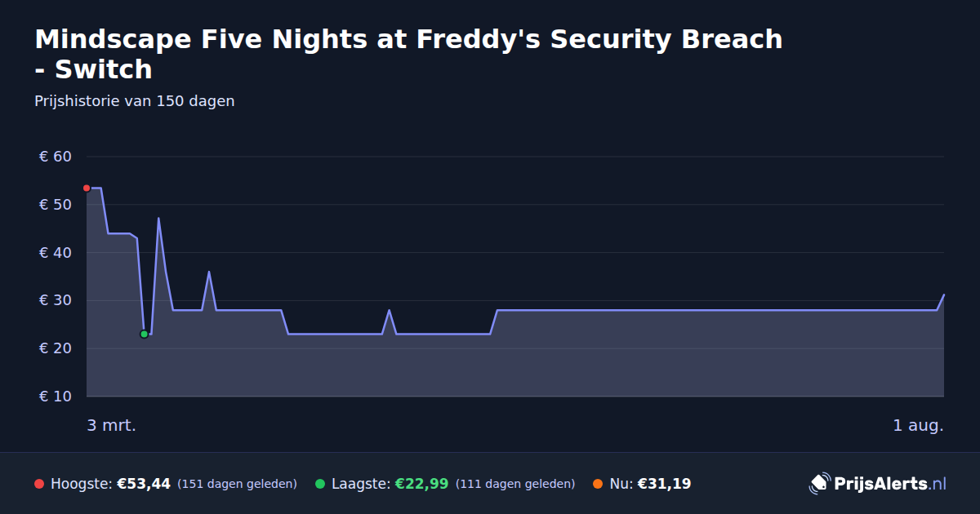The image size is (980, 514).
Task: Click the € 40 axis label
Action: click(x=56, y=253)
